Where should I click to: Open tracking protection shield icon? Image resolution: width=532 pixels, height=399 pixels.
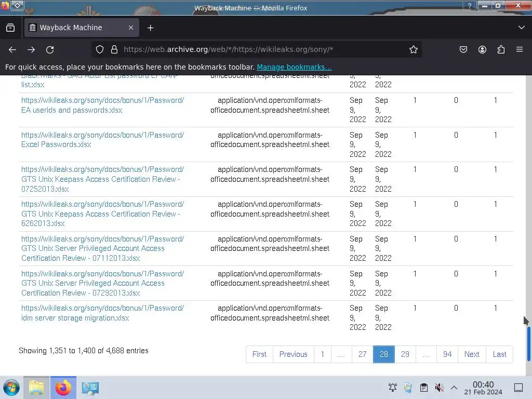tap(99, 49)
